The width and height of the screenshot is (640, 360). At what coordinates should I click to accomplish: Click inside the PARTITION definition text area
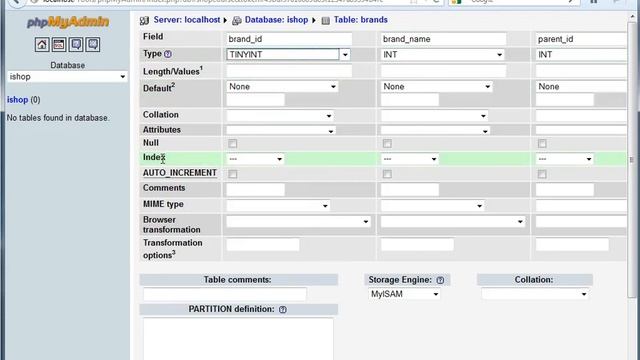238,339
